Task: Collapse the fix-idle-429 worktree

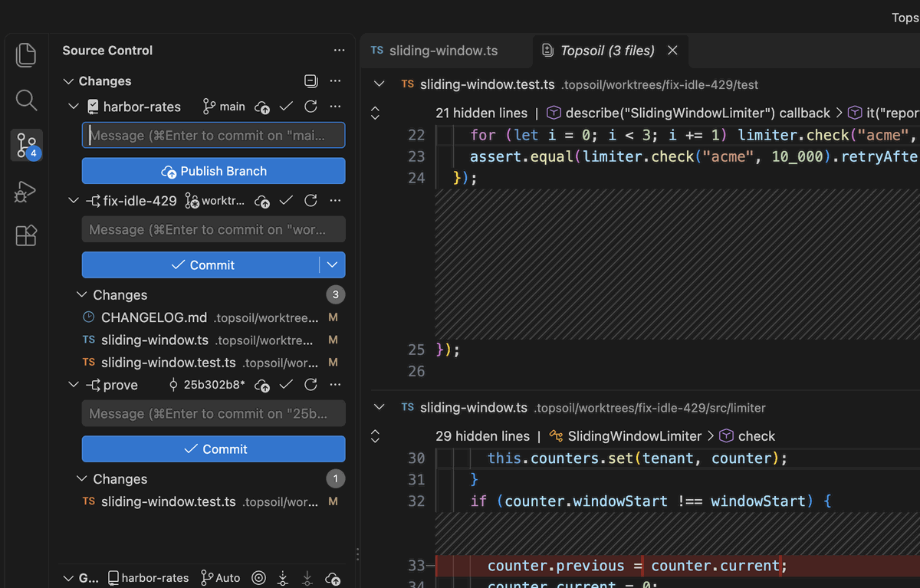Action: point(74,201)
